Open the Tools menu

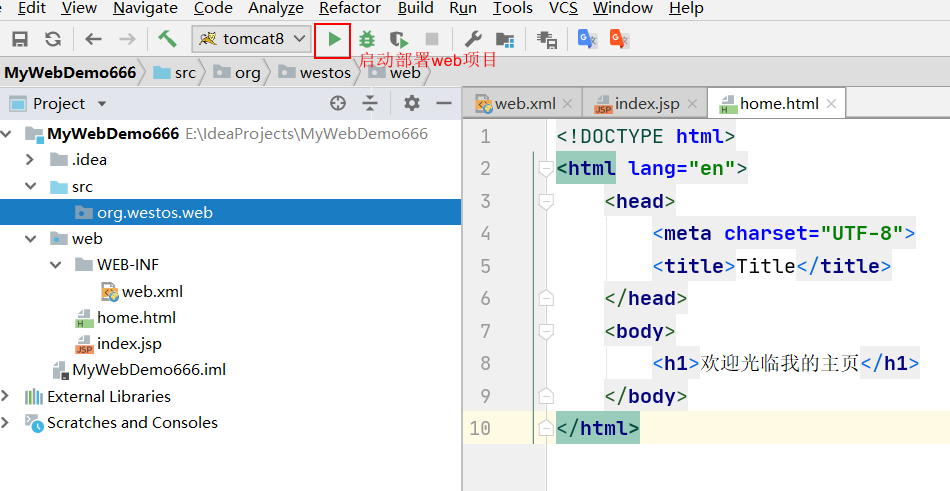tap(513, 8)
